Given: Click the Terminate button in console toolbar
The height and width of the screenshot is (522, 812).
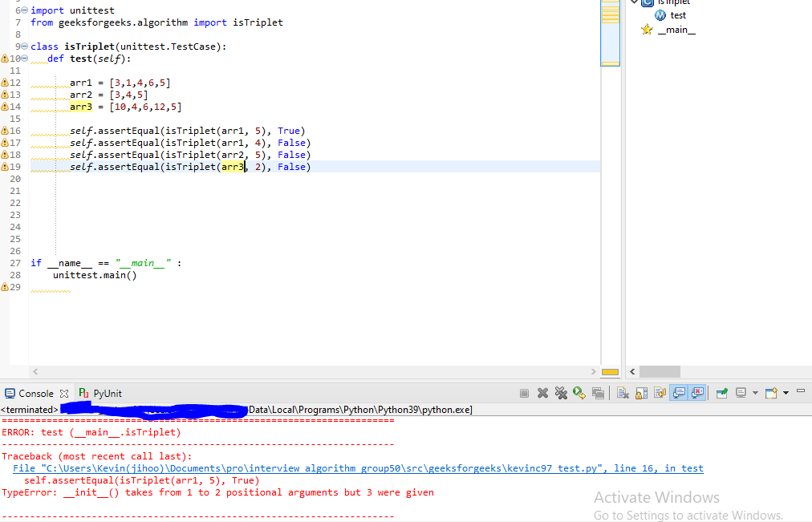Looking at the screenshot, I should point(524,394).
